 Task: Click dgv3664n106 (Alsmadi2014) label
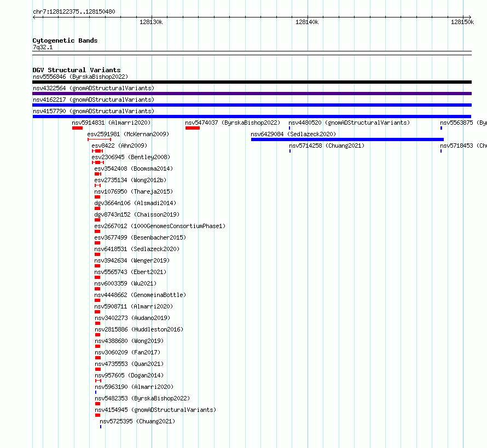[135, 203]
